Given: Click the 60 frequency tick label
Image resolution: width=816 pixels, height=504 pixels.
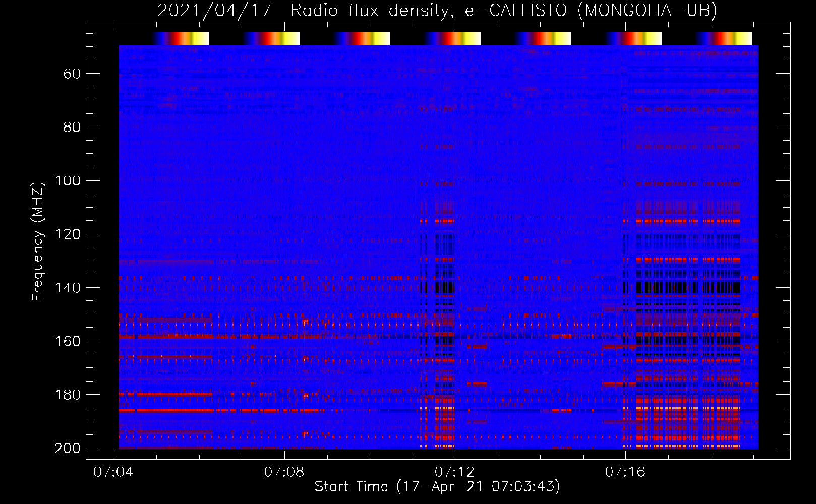Looking at the screenshot, I should coord(72,74).
